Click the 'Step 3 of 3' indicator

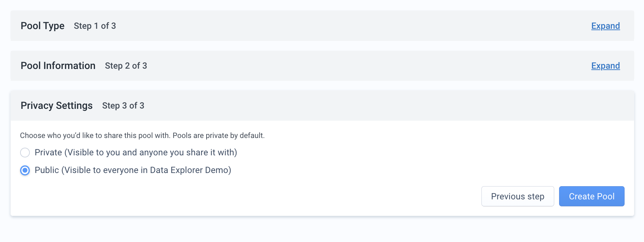(123, 106)
